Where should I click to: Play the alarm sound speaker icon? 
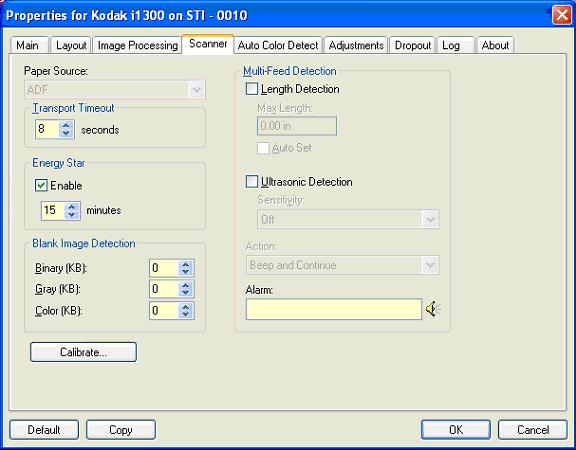pyautogui.click(x=433, y=309)
